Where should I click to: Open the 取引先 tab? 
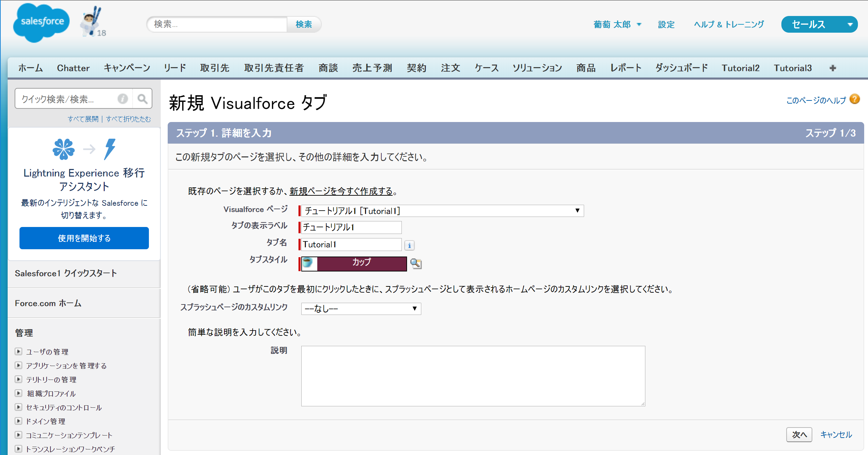[x=215, y=68]
